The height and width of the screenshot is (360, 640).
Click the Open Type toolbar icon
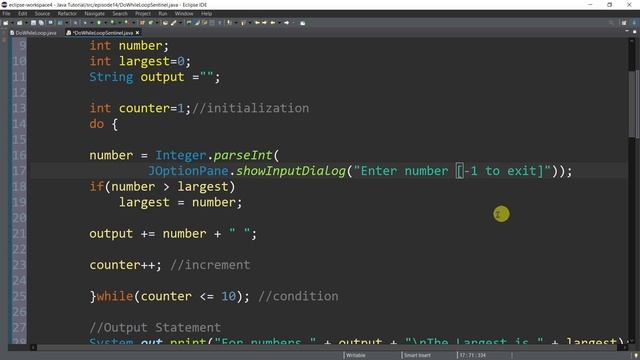165,23
